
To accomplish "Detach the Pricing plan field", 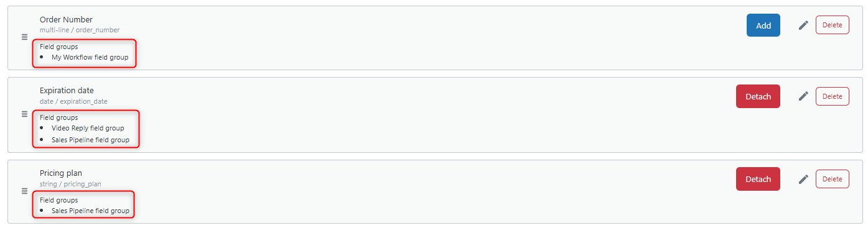I will 758,179.
